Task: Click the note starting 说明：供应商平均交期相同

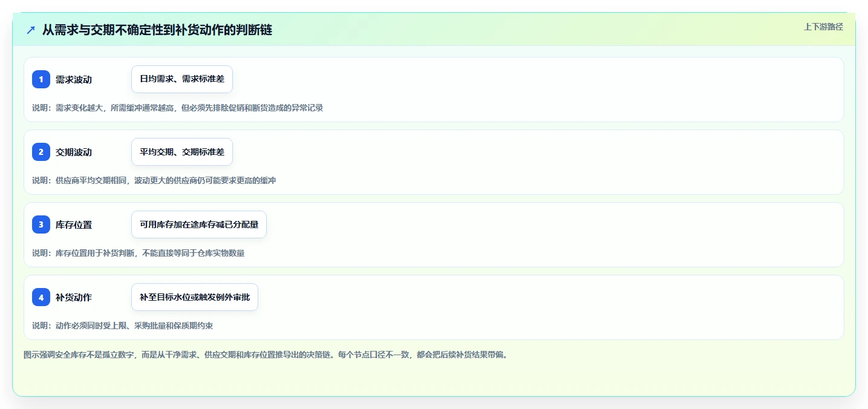Action: coord(154,180)
